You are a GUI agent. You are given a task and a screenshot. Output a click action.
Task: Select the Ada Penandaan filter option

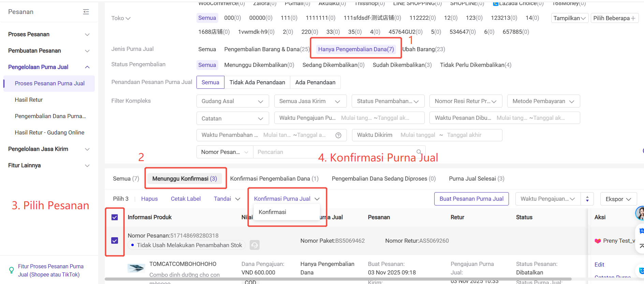tap(315, 82)
